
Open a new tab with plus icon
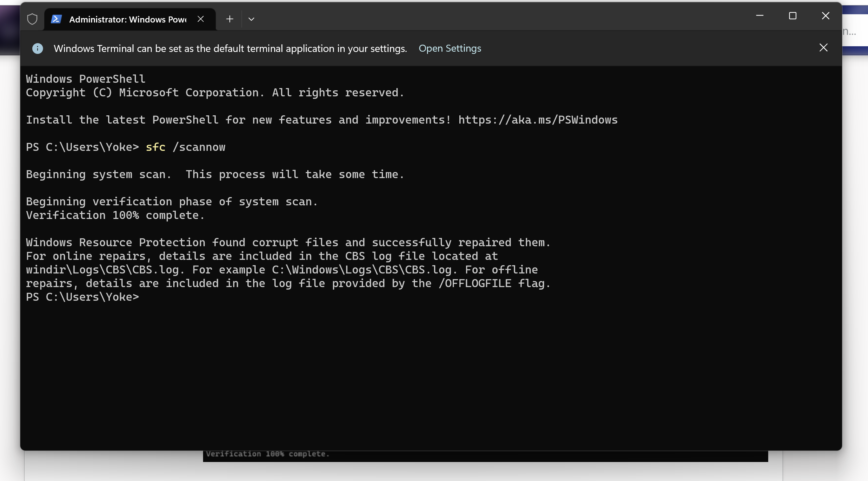(230, 19)
